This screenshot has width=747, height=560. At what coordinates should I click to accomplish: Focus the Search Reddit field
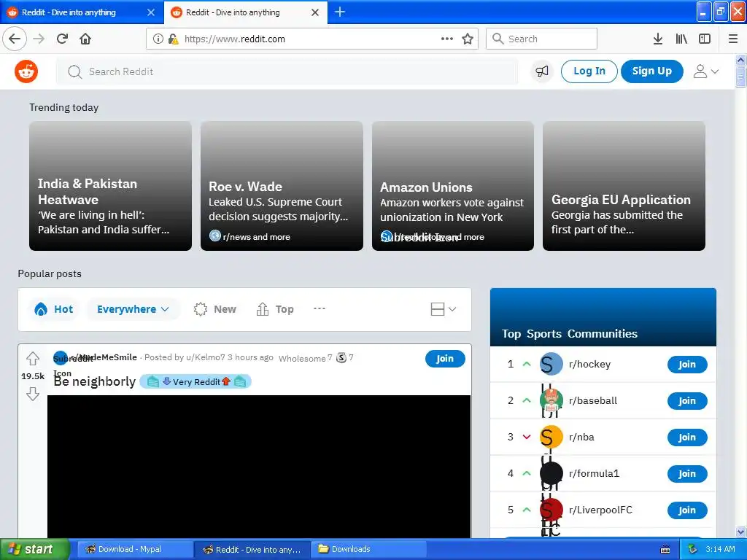coord(287,71)
